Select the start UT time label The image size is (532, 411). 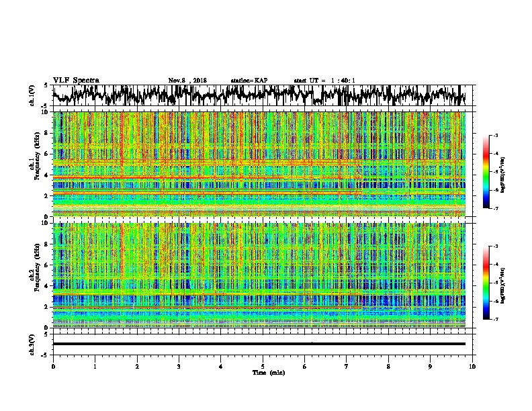[324, 81]
